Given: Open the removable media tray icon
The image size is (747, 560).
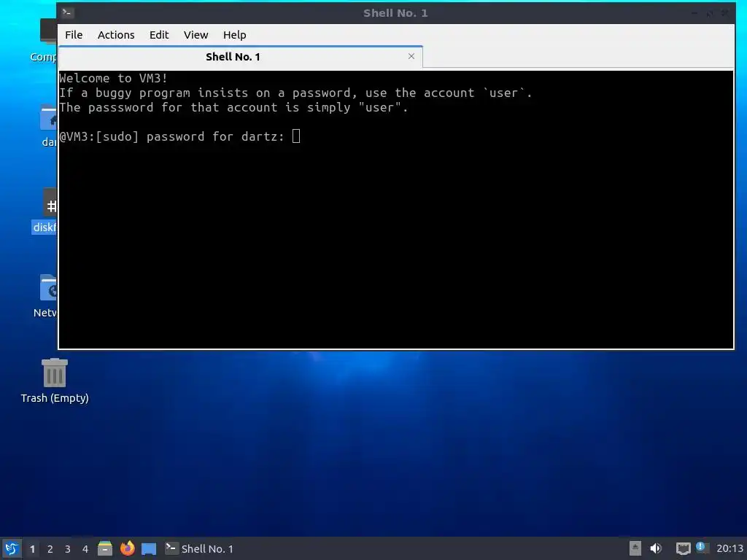Looking at the screenshot, I should coord(635,548).
